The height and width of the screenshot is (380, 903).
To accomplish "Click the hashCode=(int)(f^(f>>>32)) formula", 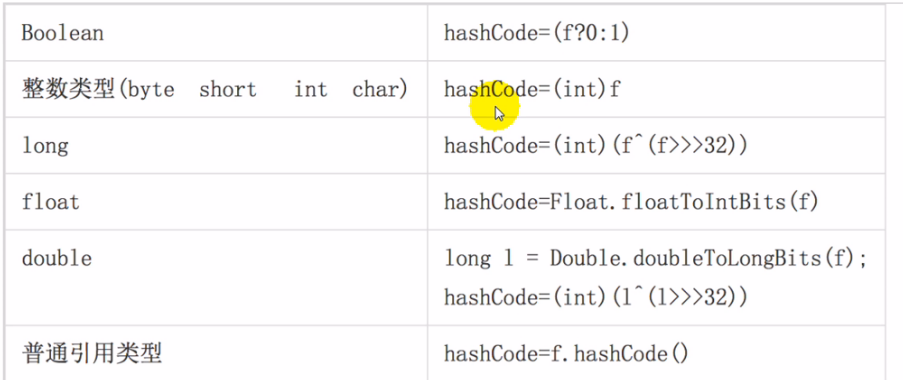I will 595,146.
